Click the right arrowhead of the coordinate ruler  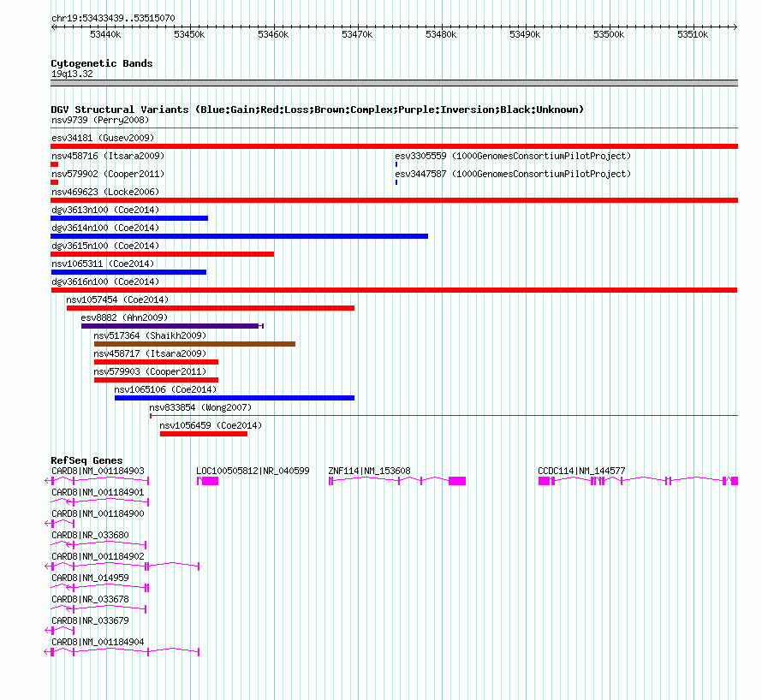735,27
